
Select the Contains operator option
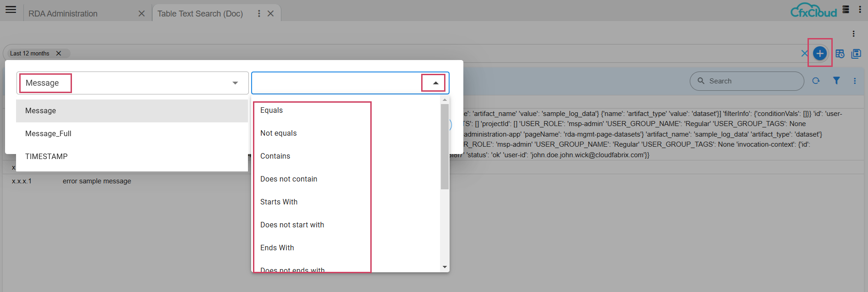pos(275,156)
